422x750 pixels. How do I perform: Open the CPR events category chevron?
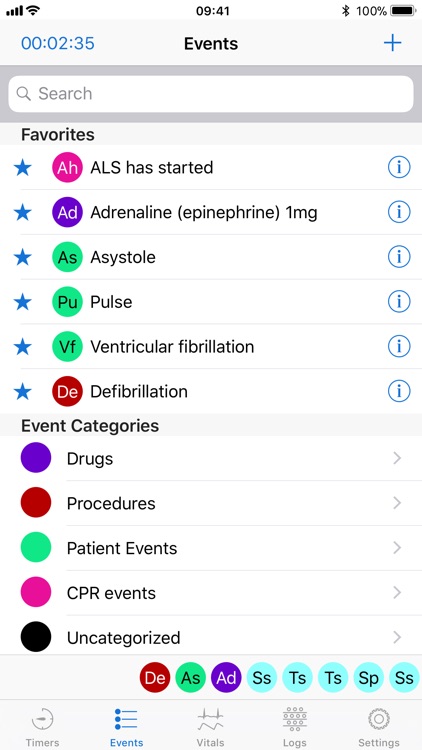(x=397, y=593)
